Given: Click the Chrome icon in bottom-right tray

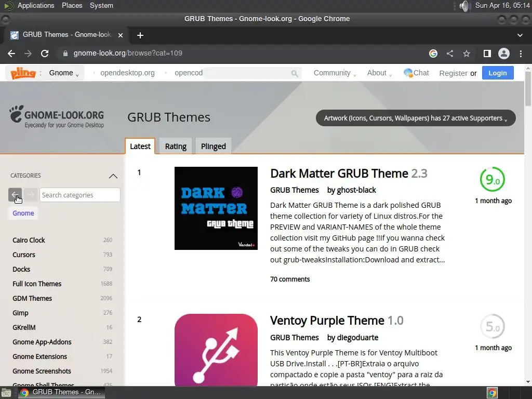Looking at the screenshot, I should [492, 393].
